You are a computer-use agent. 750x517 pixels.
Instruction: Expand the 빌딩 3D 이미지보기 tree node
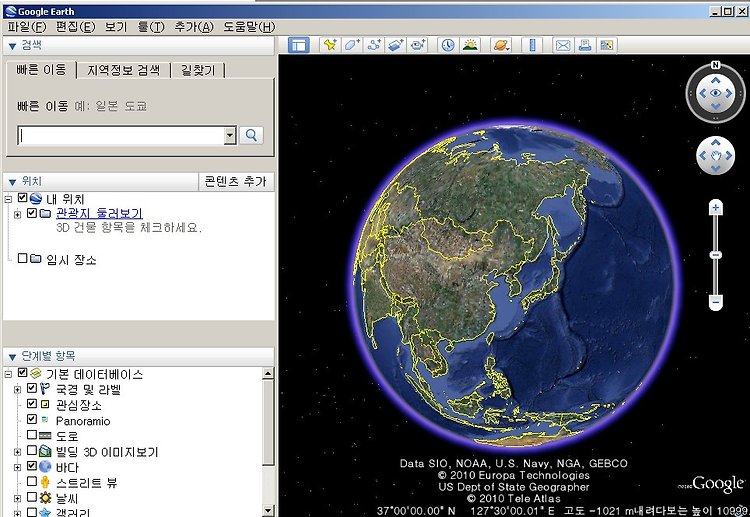[18, 452]
